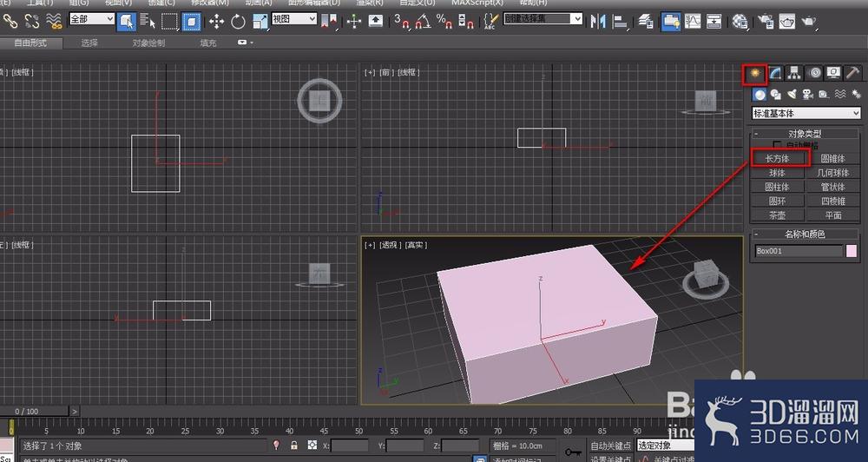Toggle Spinner Snap
The height and width of the screenshot is (462, 868).
pos(466,22)
